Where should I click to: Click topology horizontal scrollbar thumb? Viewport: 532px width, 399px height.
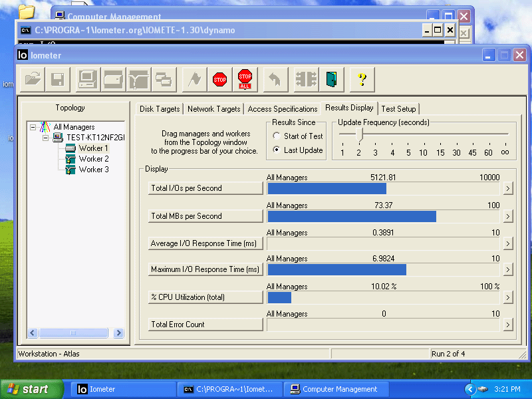point(73,333)
